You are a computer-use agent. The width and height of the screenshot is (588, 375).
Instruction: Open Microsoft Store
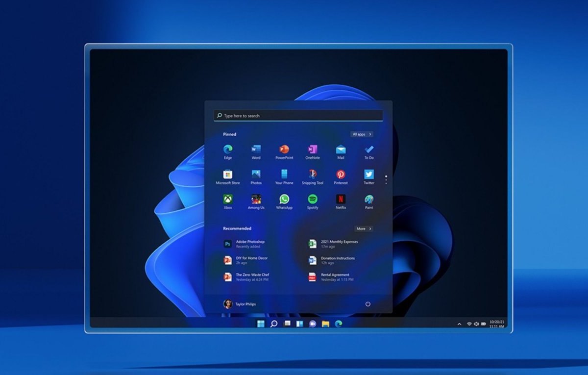pyautogui.click(x=228, y=177)
